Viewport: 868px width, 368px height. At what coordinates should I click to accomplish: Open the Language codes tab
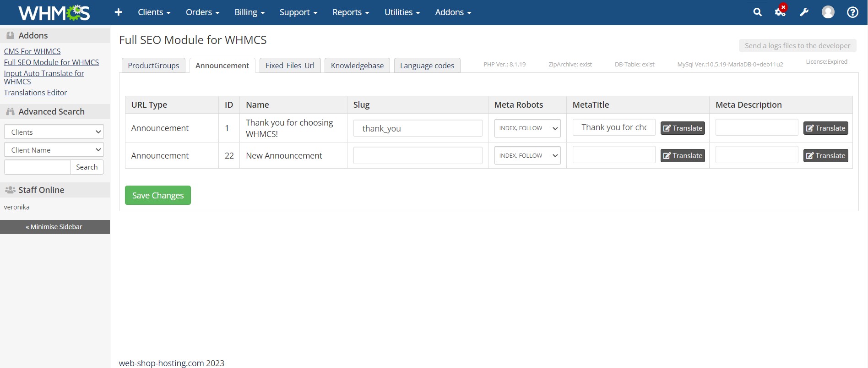tap(427, 66)
